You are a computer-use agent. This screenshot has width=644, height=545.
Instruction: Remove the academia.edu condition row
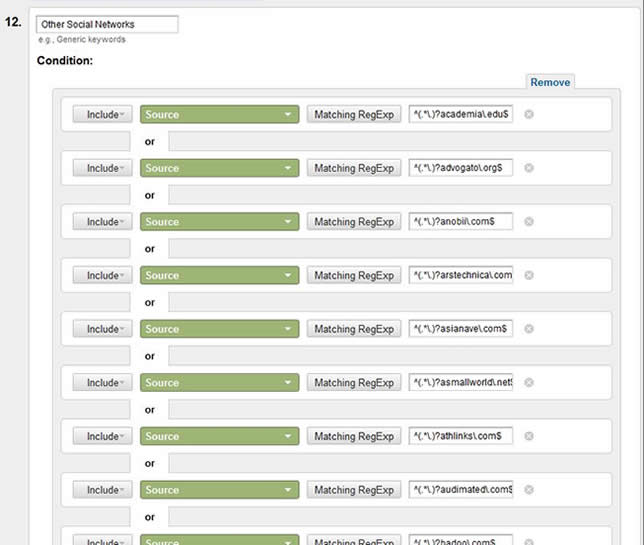pos(529,114)
